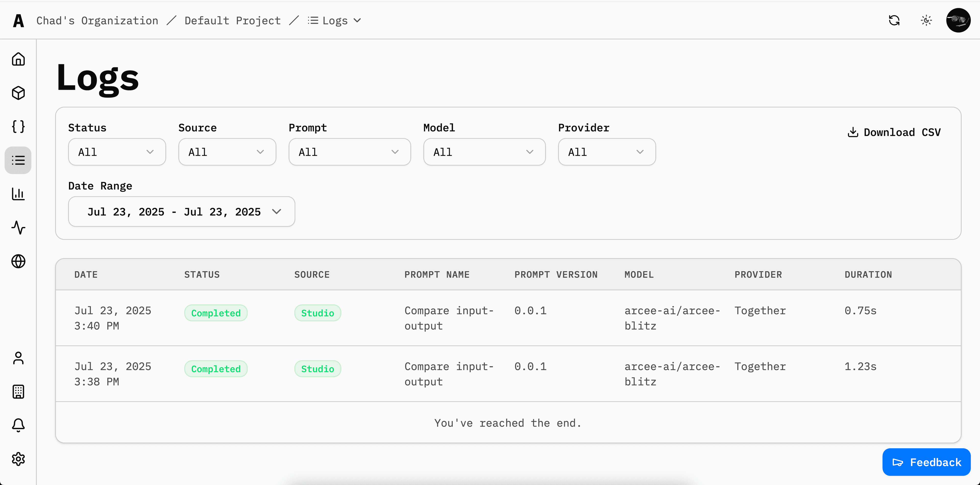Viewport: 980px width, 485px height.
Task: Open the Models section in the sidebar
Action: (18, 93)
